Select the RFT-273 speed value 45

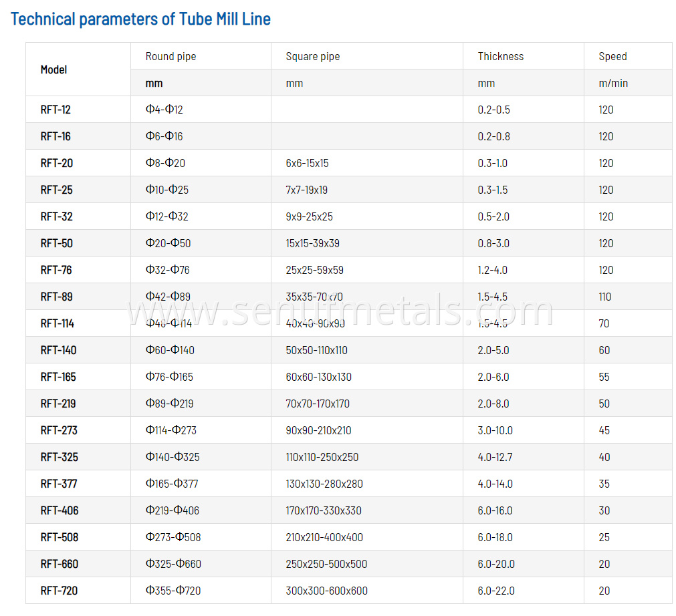tap(604, 430)
